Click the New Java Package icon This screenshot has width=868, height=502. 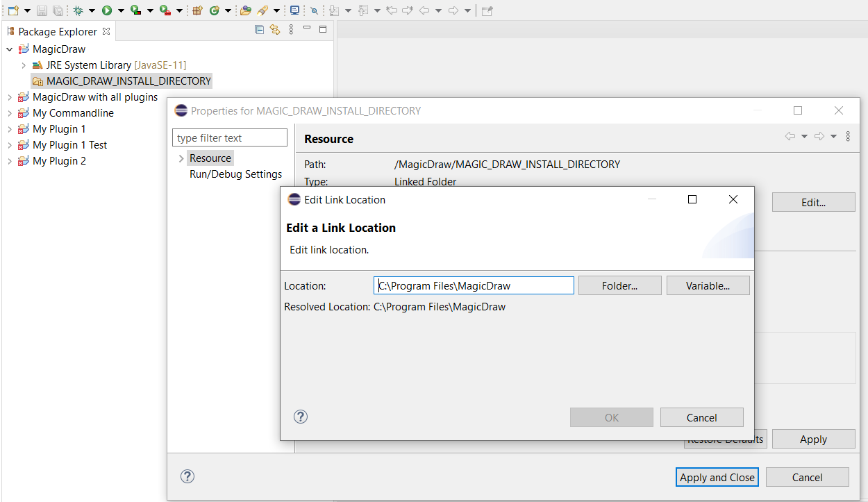pyautogui.click(x=197, y=10)
